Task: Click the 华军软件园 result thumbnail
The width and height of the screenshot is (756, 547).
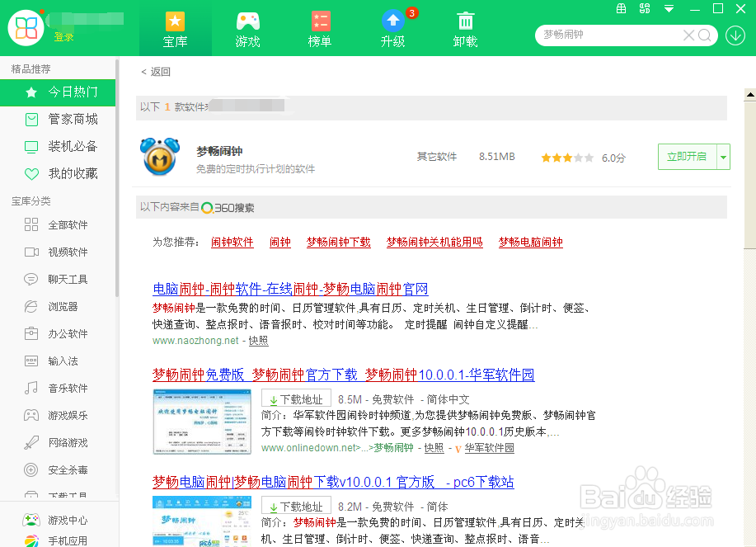Action: pyautogui.click(x=202, y=422)
